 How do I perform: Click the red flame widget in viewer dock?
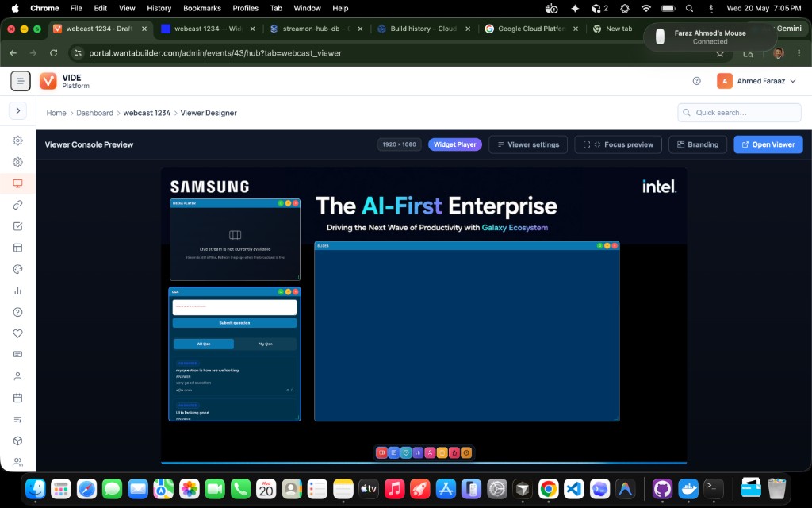click(x=454, y=452)
